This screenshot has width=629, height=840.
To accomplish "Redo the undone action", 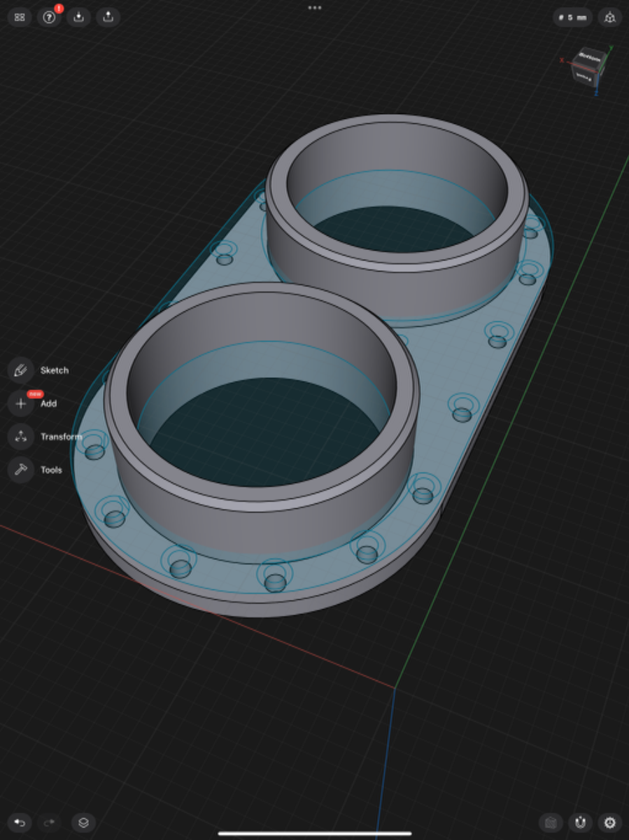I will pyautogui.click(x=49, y=822).
